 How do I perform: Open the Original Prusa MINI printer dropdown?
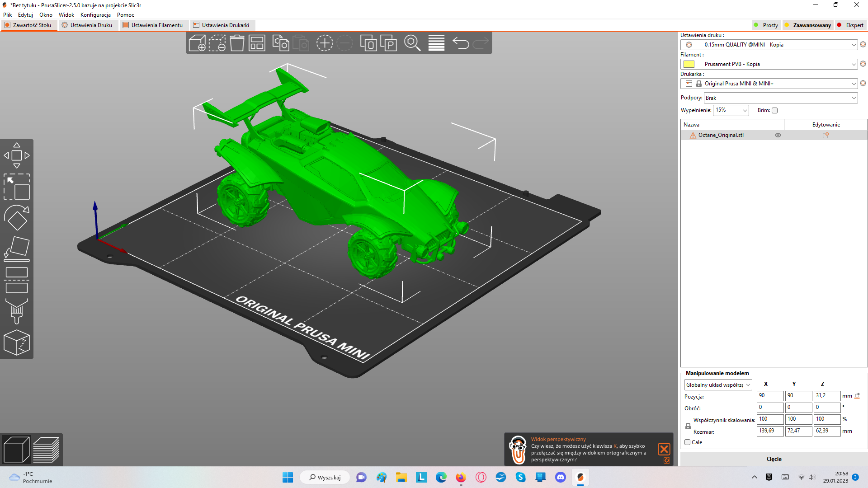tap(769, 84)
